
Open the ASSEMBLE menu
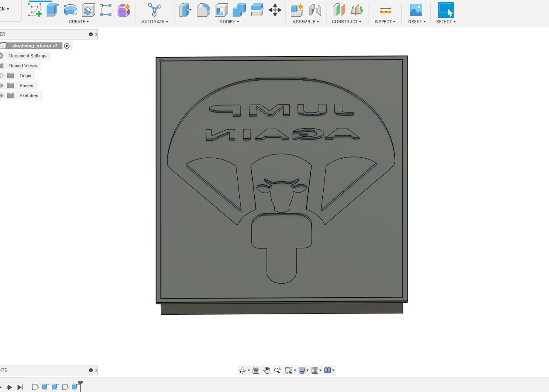[x=305, y=22]
